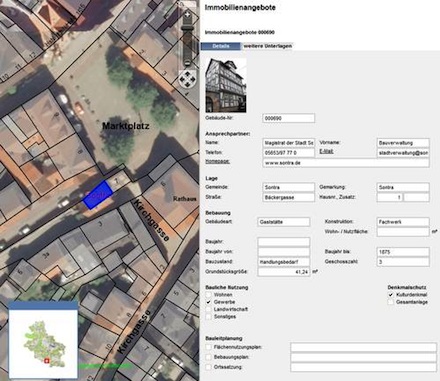Click the Gebäude-Nr. field showing 000690
Image resolution: width=440 pixels, height=381 pixels.
coord(289,118)
